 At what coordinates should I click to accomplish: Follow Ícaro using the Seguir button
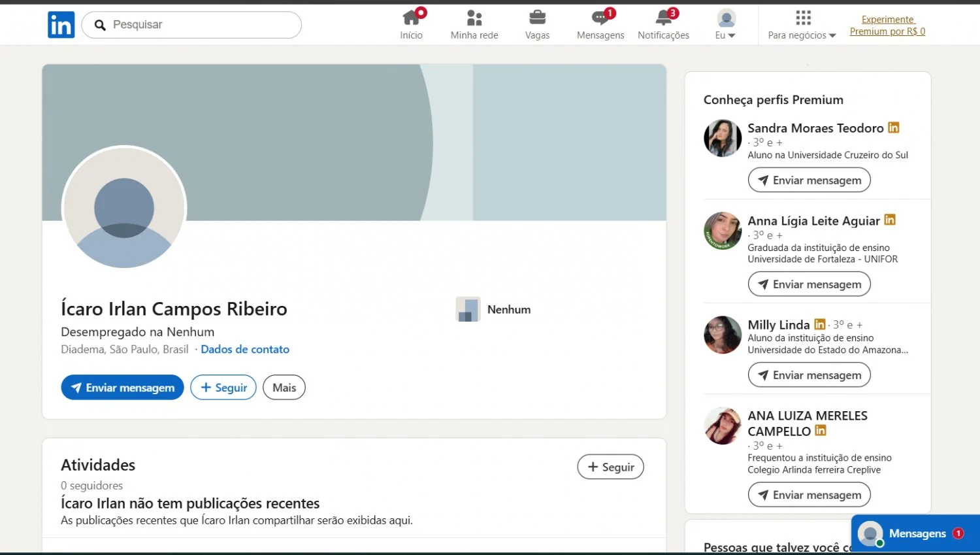coord(223,388)
